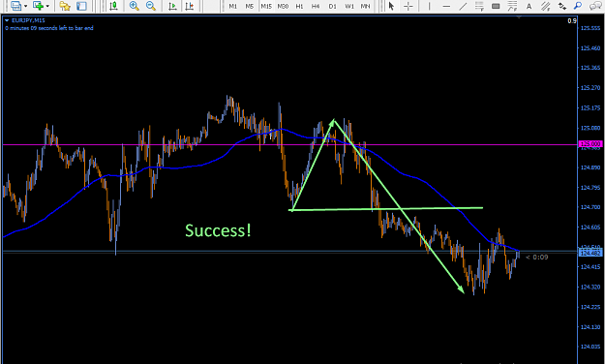Click the 124.700 price scale value
605x364 pixels.
[x=590, y=207]
